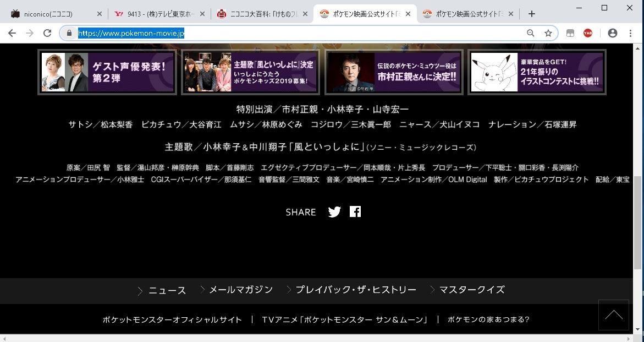Viewport: 644px width, 342px height.
Task: Click the ナレーション／石塚運昇 credit
Action: [x=532, y=124]
